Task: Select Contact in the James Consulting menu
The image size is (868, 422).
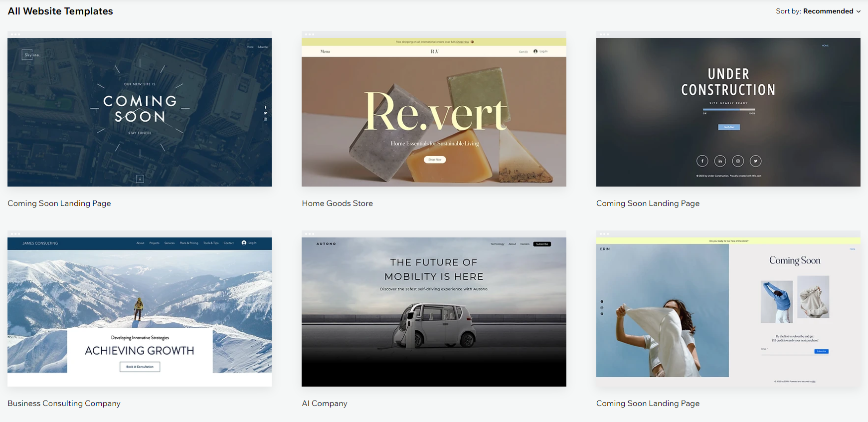Action: pyautogui.click(x=229, y=243)
